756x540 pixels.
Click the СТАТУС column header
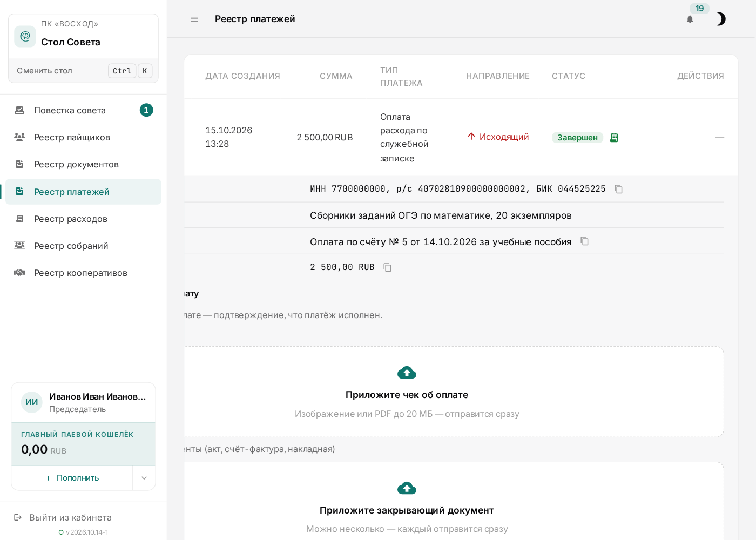click(569, 76)
